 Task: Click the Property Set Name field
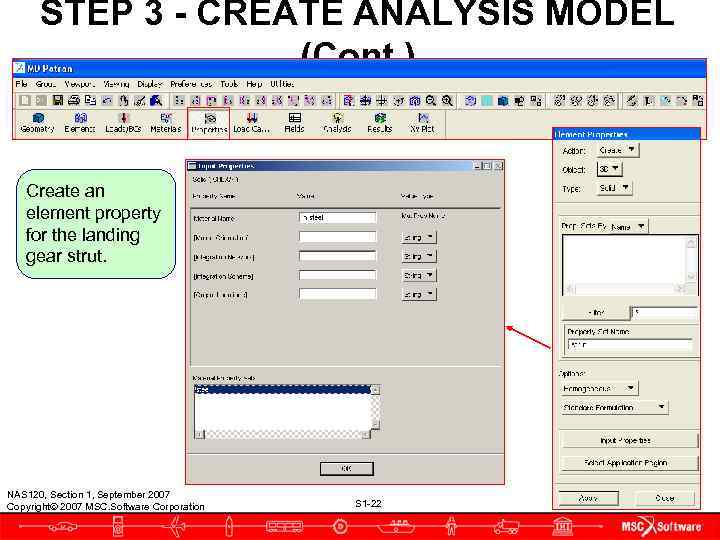pyautogui.click(x=630, y=345)
